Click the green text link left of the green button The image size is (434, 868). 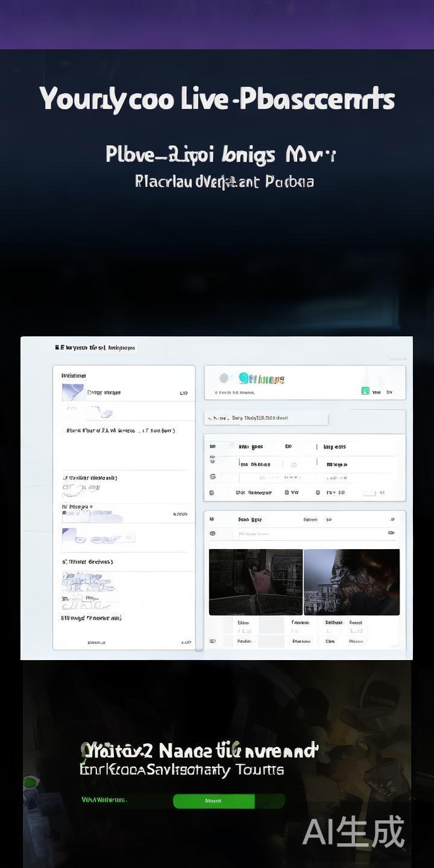pyautogui.click(x=104, y=800)
